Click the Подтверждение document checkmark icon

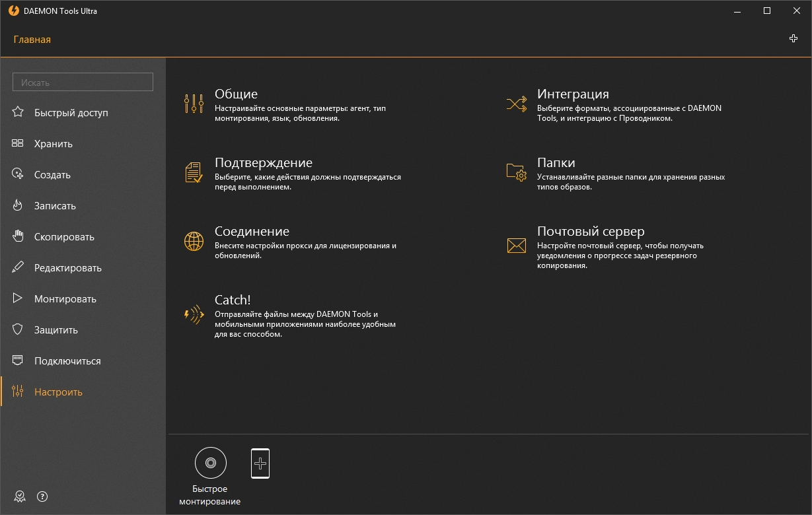click(194, 172)
